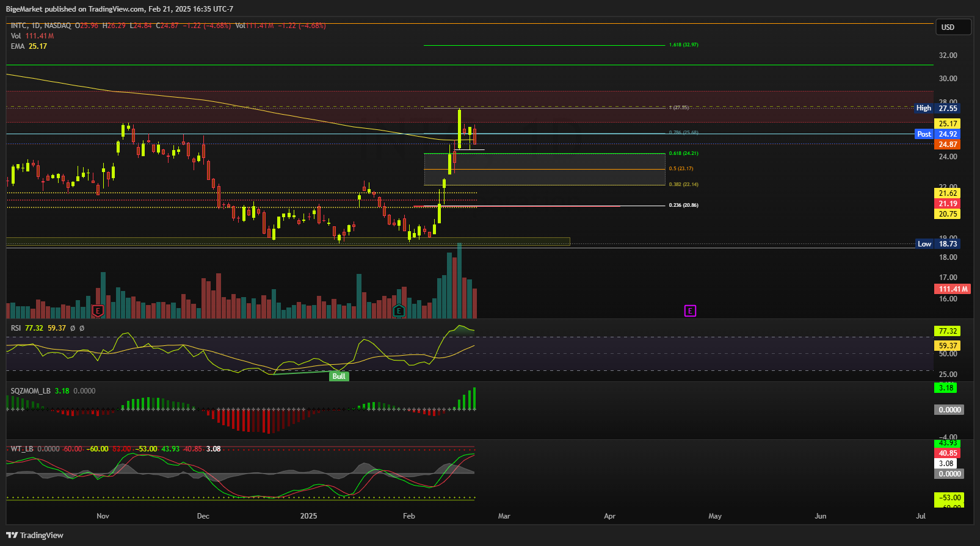
Task: Click the Apr label on time axis
Action: click(610, 516)
